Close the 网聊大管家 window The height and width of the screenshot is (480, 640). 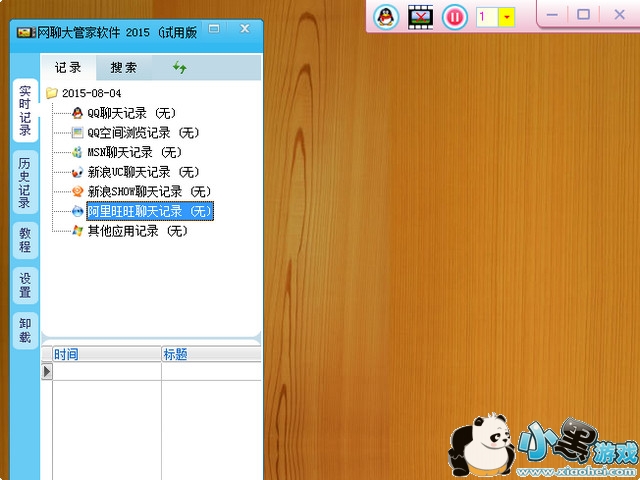pos(245,28)
